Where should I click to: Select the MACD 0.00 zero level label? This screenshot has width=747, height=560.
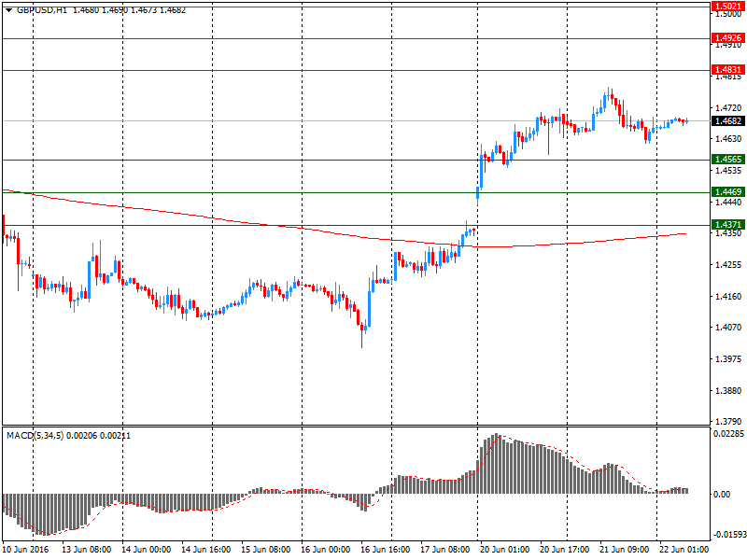tap(722, 495)
